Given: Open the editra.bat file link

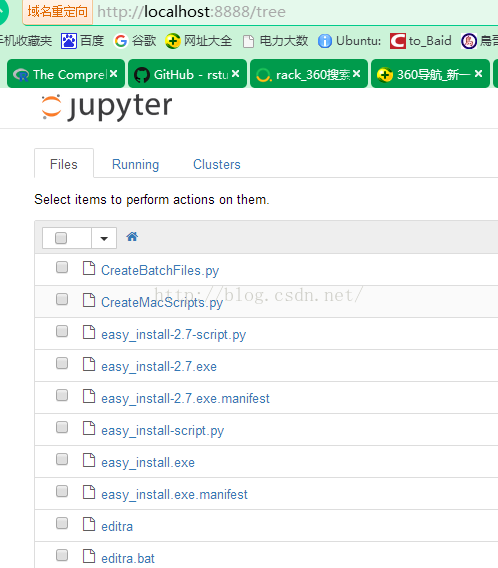Looking at the screenshot, I should click(127, 558).
